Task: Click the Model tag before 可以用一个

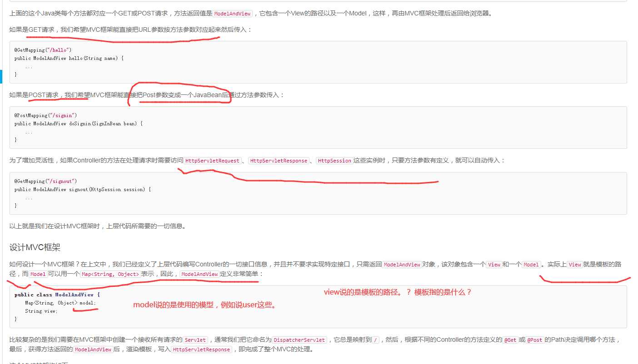Action: [38, 274]
